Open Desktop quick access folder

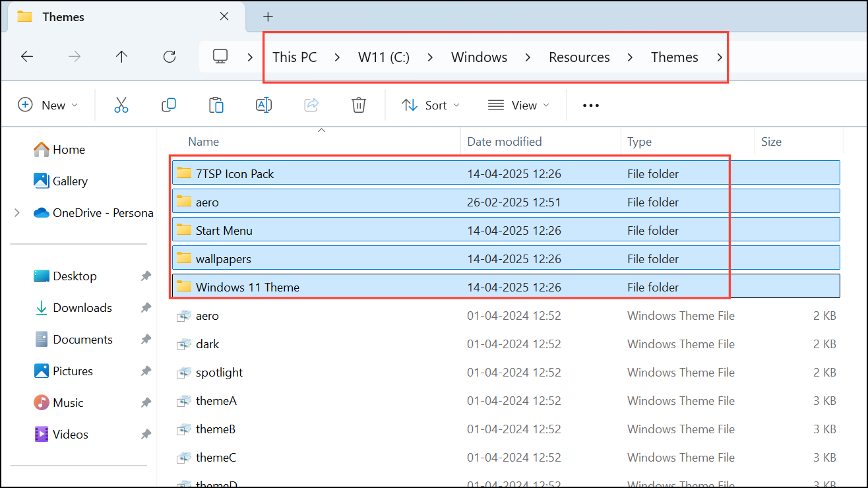coord(65,276)
